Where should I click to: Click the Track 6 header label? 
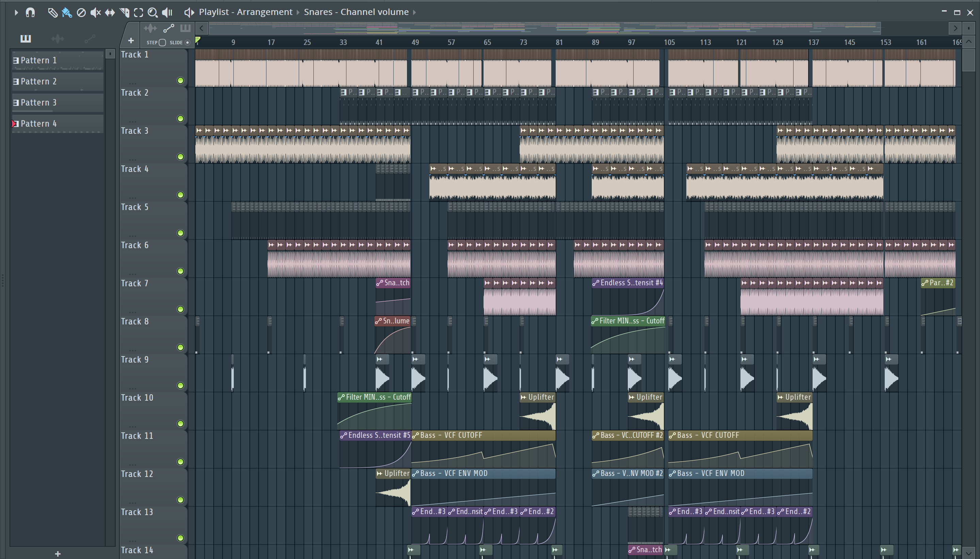click(x=135, y=245)
